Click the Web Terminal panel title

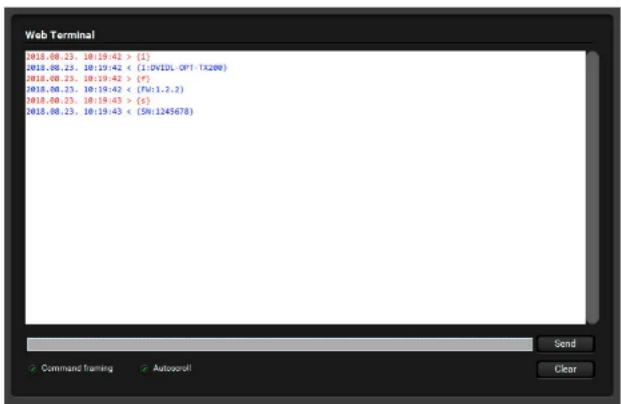click(x=60, y=35)
